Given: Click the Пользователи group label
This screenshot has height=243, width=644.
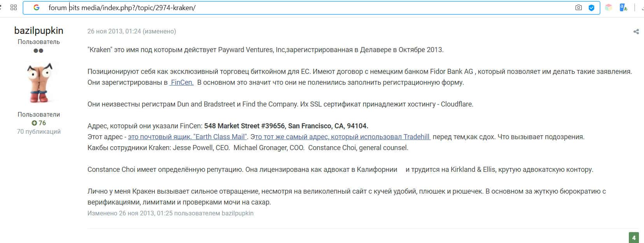Looking at the screenshot, I should pyautogui.click(x=38, y=114).
